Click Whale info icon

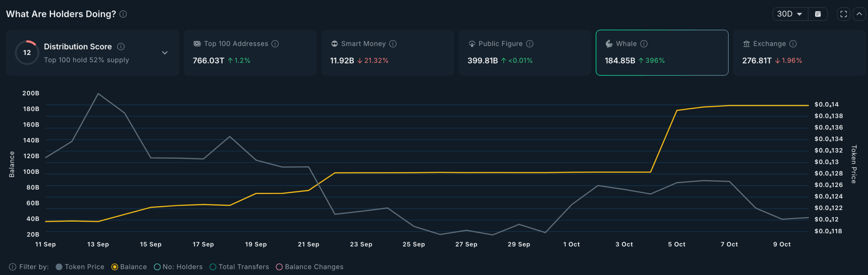[x=644, y=44]
